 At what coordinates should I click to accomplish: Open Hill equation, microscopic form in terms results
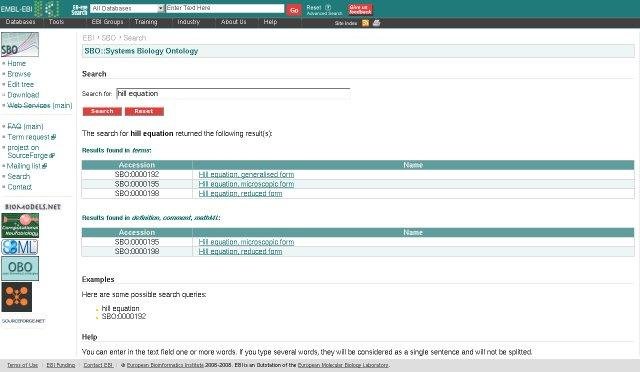pyautogui.click(x=246, y=184)
